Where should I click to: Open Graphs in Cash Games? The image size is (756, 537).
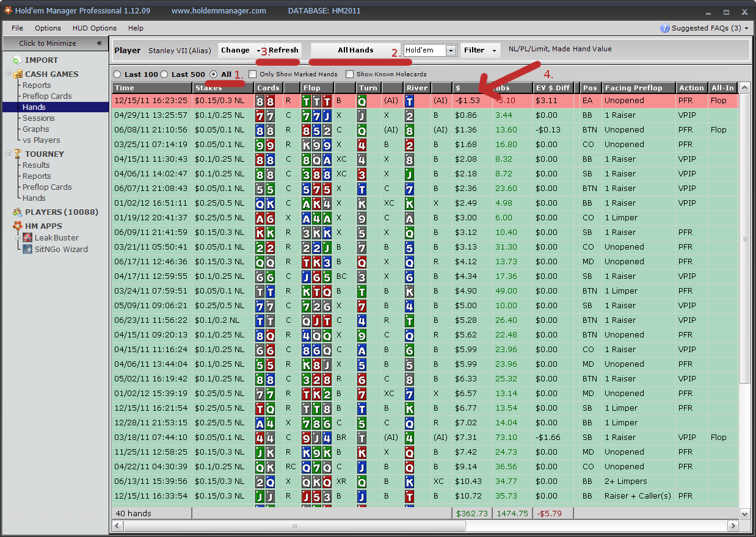pos(36,129)
